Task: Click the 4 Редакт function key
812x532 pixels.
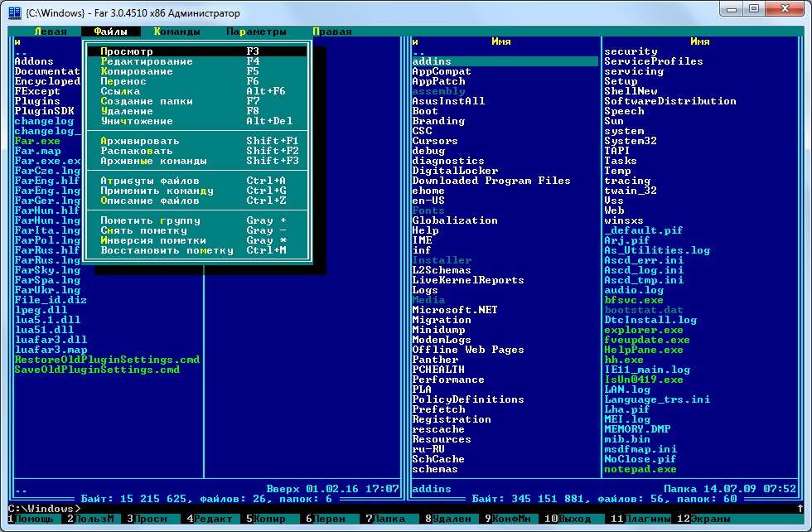Action: point(210,519)
